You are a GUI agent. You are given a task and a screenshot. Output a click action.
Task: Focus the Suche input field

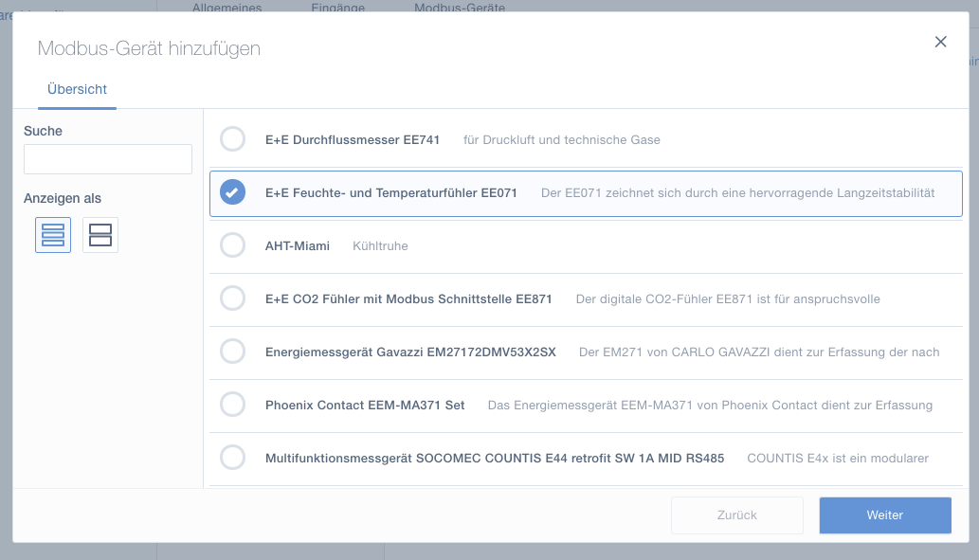[x=108, y=159]
